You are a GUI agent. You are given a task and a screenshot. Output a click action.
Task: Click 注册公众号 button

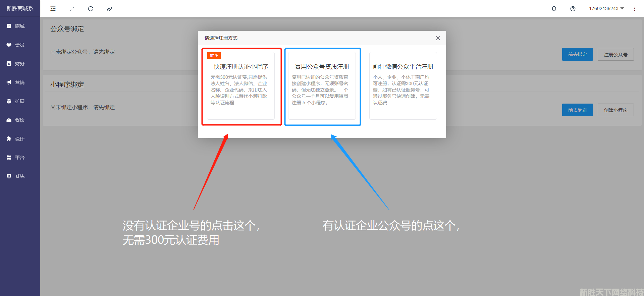point(615,55)
